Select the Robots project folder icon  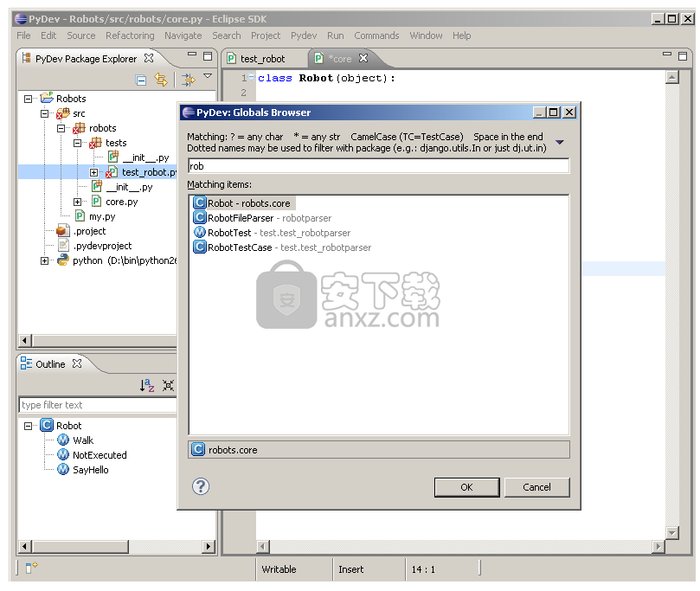click(x=47, y=98)
